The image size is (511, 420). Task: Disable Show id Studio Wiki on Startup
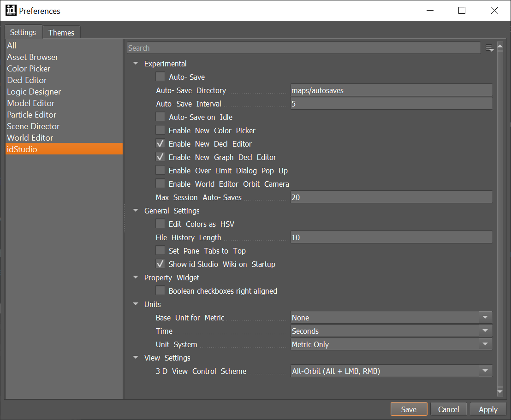tap(160, 264)
